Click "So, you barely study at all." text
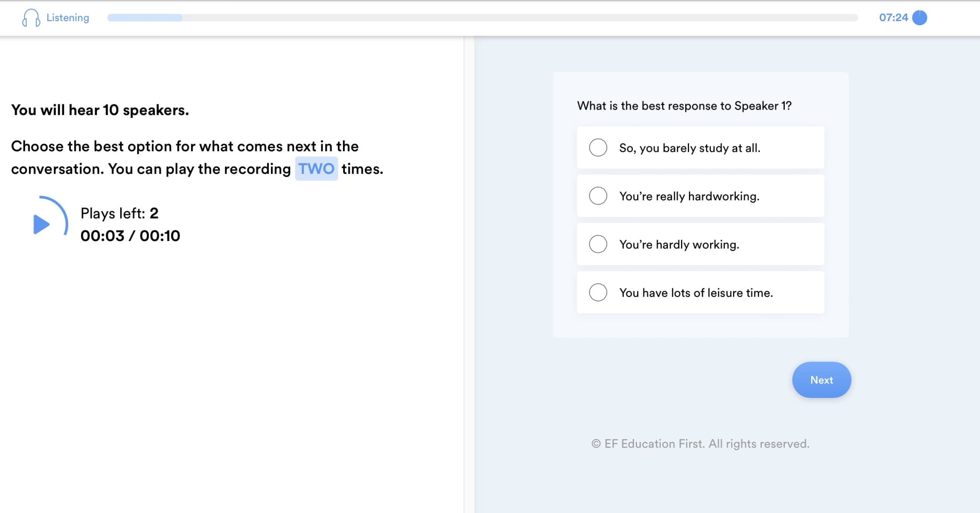Viewport: 980px width, 513px height. click(x=689, y=148)
